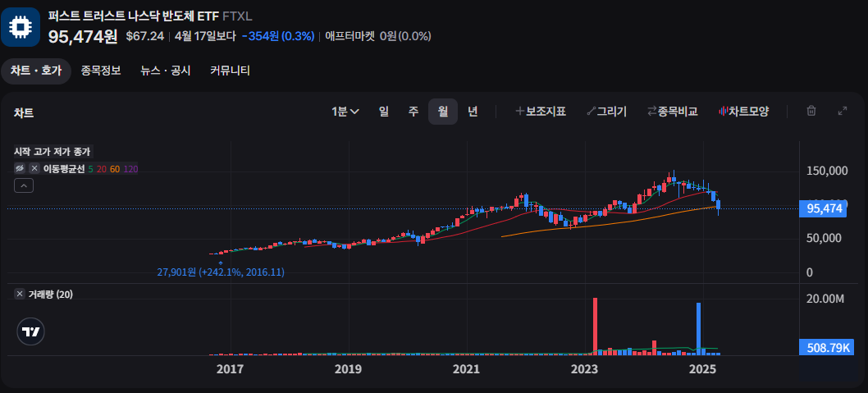Switch to the 종목정보 tab
868x393 pixels.
pos(101,71)
